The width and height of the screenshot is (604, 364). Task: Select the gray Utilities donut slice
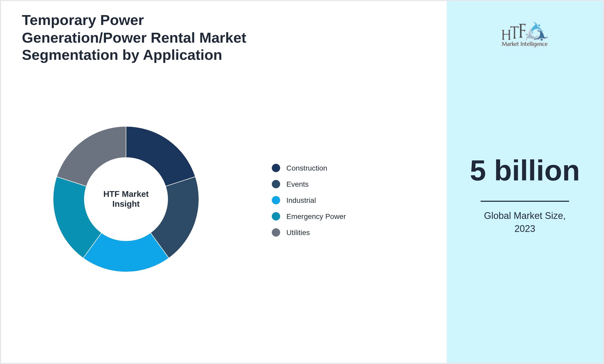click(93, 153)
